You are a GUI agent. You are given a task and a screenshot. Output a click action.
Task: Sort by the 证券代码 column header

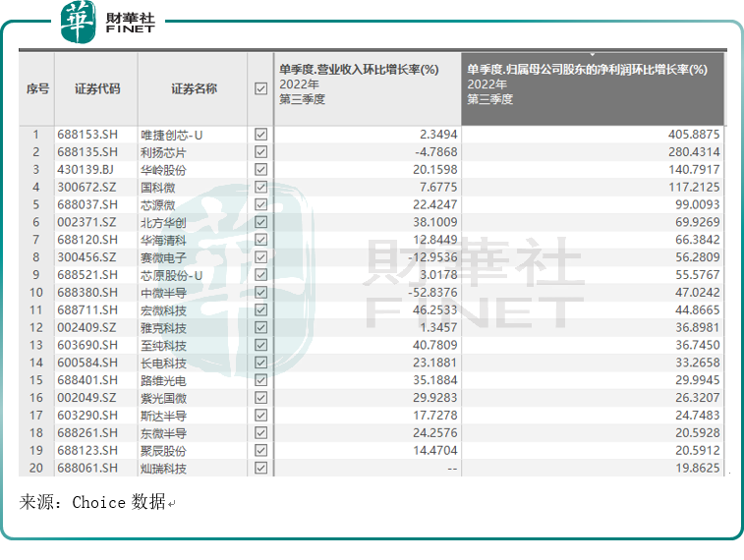point(96,88)
